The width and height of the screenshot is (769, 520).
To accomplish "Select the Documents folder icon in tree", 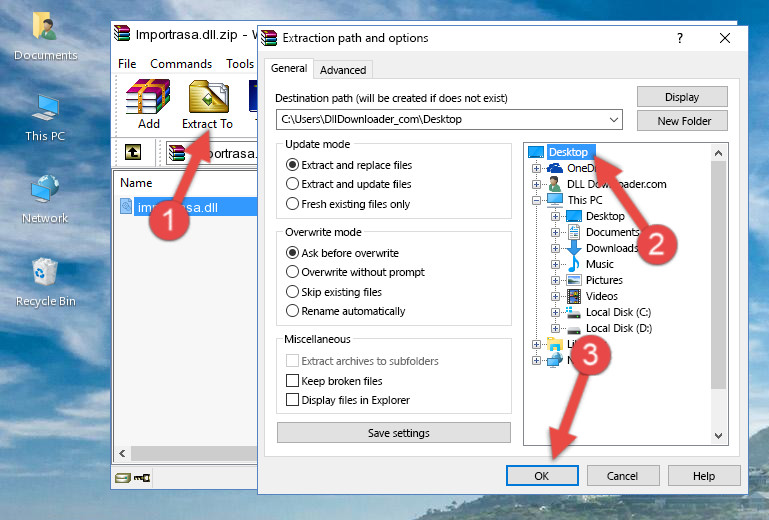I will [574, 232].
